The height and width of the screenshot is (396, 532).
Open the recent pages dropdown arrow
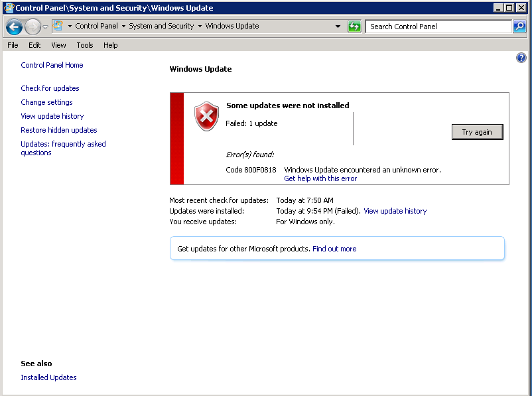(x=46, y=27)
